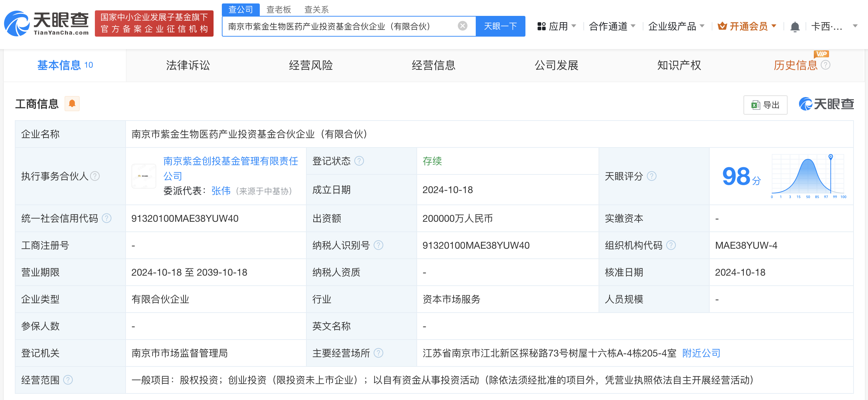The height and width of the screenshot is (400, 868).
Task: Click help icon next to 天眼评分
Action: [652, 176]
